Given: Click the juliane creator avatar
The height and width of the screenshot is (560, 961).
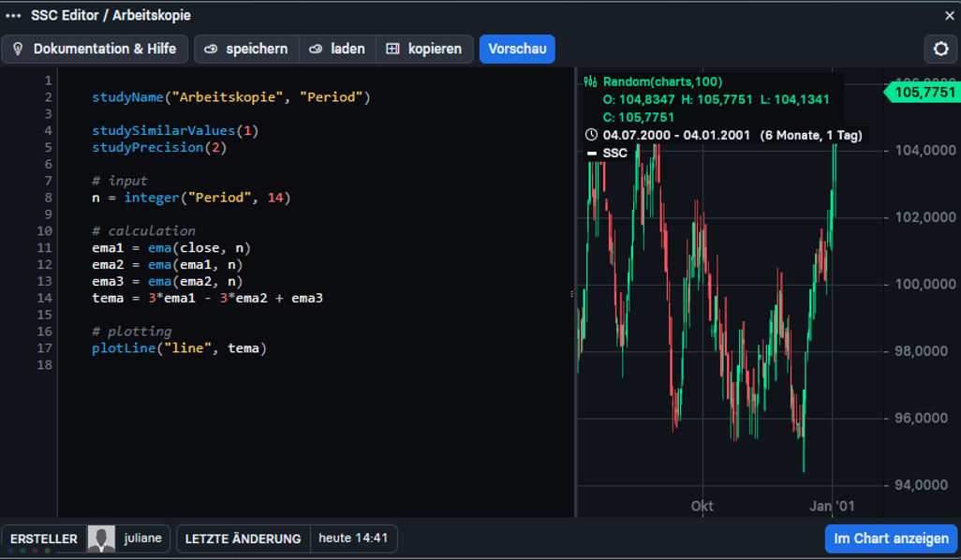Looking at the screenshot, I should [101, 538].
